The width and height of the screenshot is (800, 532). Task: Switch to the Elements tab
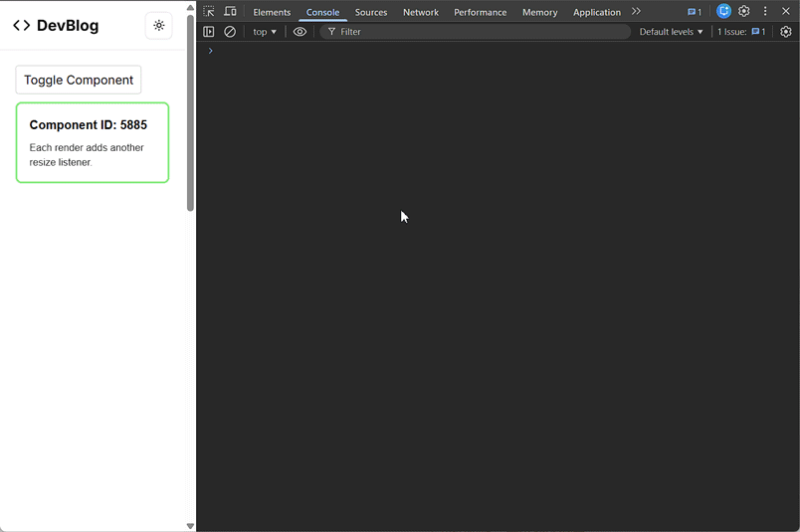pos(272,12)
